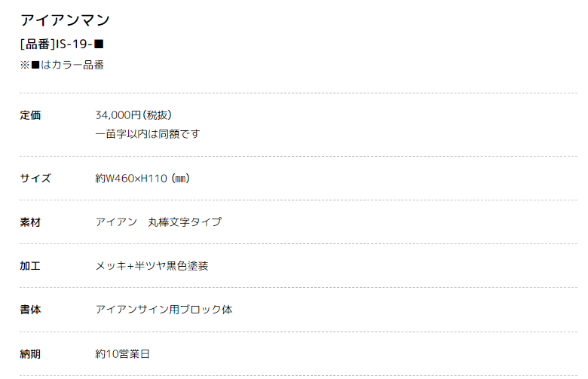Click the 定価 row label
The image size is (588, 379).
coord(30,115)
